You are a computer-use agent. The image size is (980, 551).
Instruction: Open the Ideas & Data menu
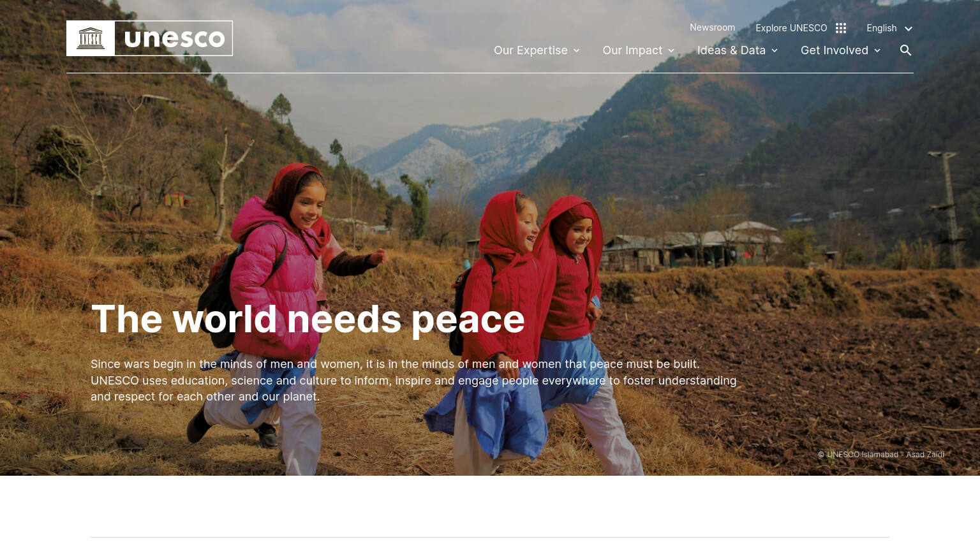731,50
